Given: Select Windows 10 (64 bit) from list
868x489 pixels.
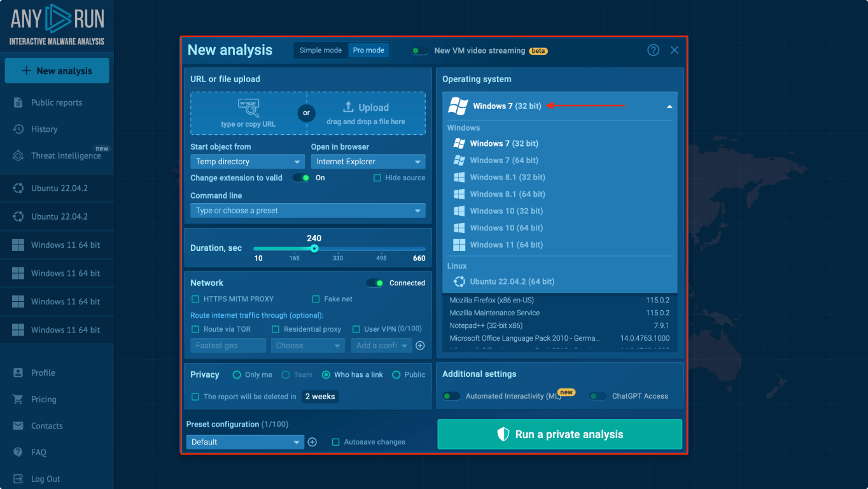Looking at the screenshot, I should [506, 228].
